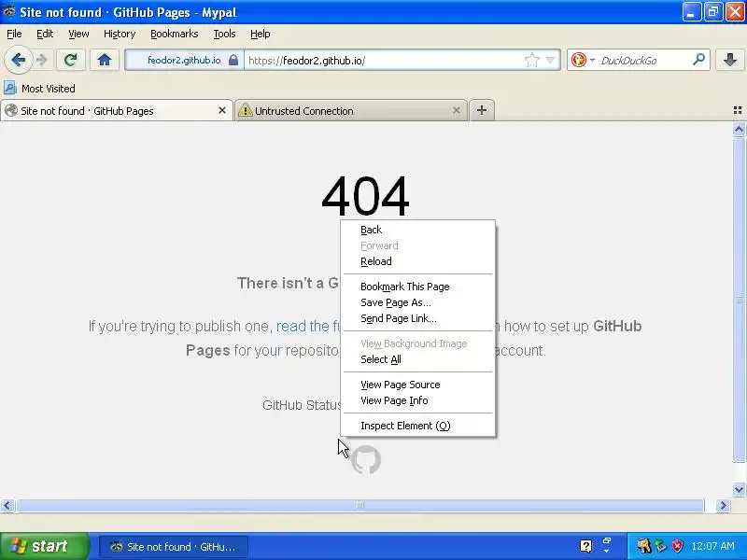Screen dimensions: 747x560
Task: Click the vertical scrollbar thumb
Action: [739, 300]
